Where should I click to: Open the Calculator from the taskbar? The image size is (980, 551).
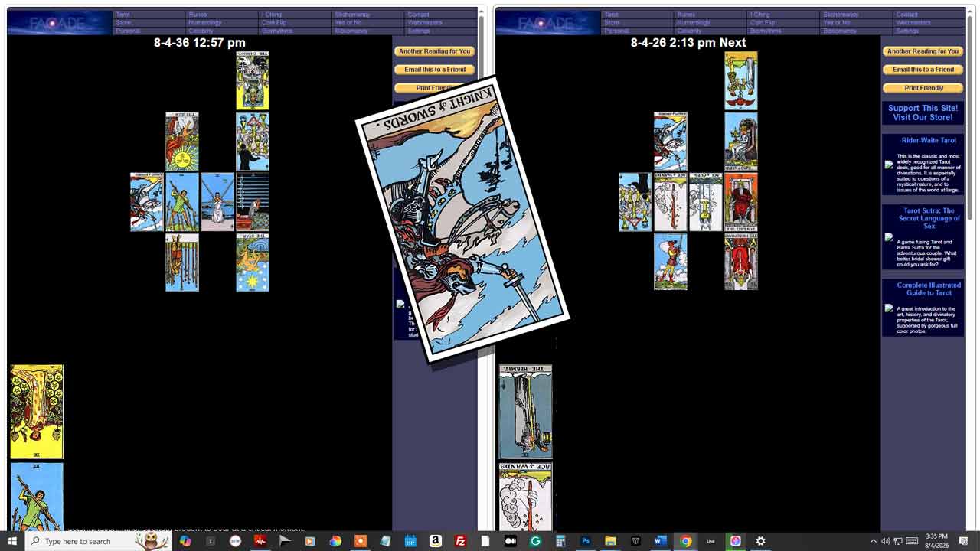coord(560,541)
